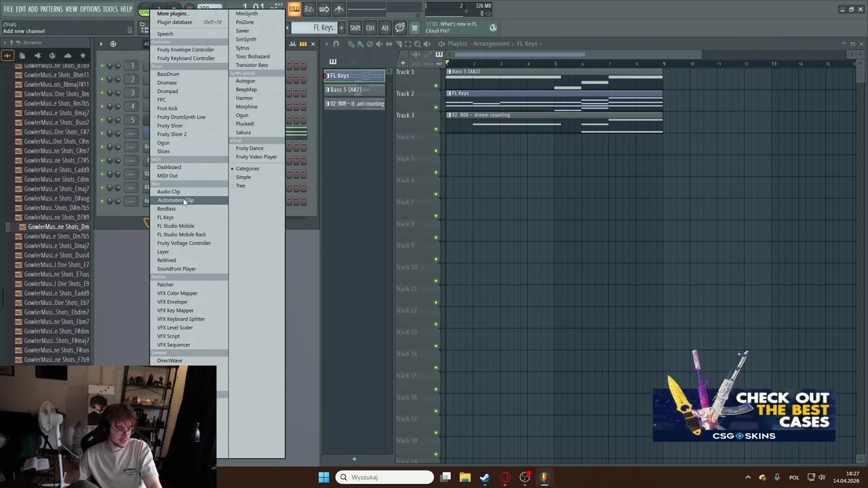This screenshot has width=868, height=488.
Task: Open the playlist options arrow menu
Action: (x=327, y=44)
